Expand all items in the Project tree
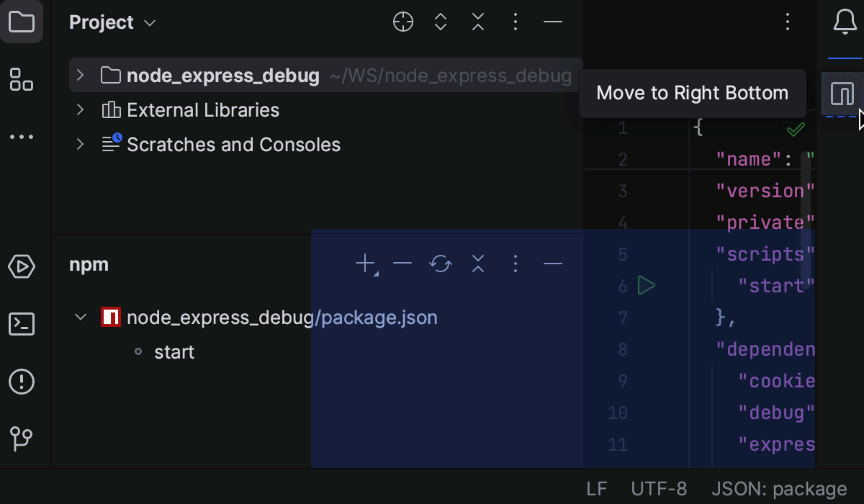864x504 pixels. 440,22
